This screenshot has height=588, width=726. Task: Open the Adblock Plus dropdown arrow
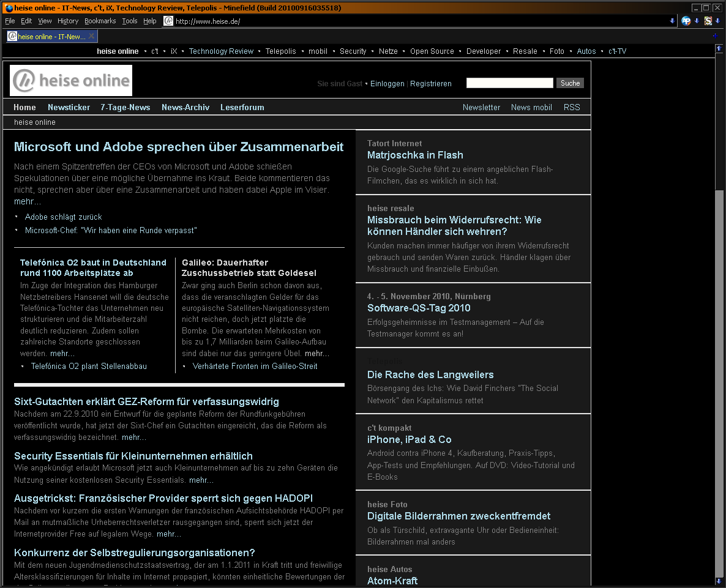(697, 21)
